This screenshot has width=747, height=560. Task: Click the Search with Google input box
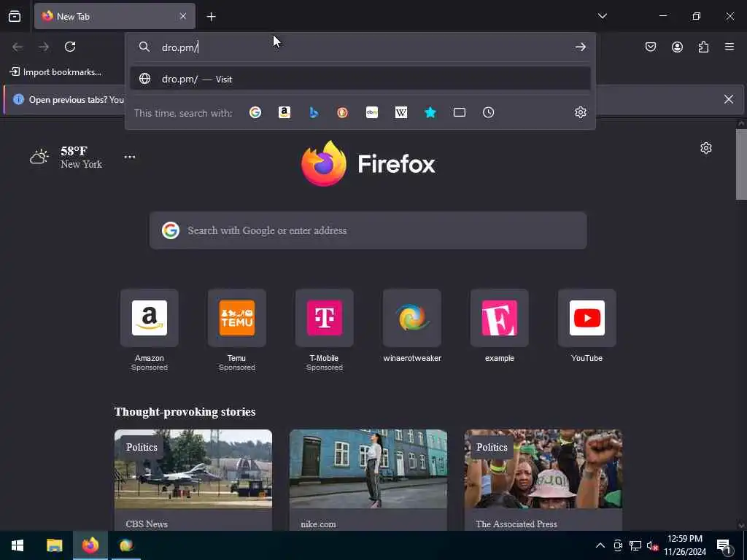(368, 230)
